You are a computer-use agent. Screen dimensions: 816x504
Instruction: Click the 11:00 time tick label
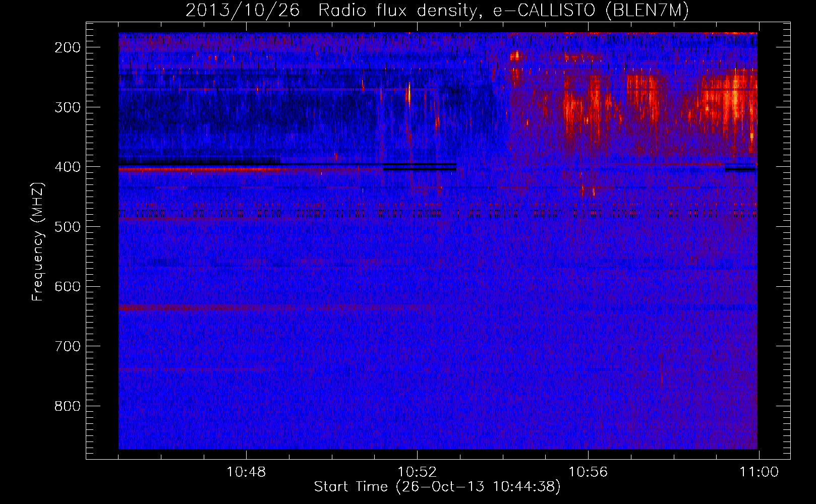(759, 472)
